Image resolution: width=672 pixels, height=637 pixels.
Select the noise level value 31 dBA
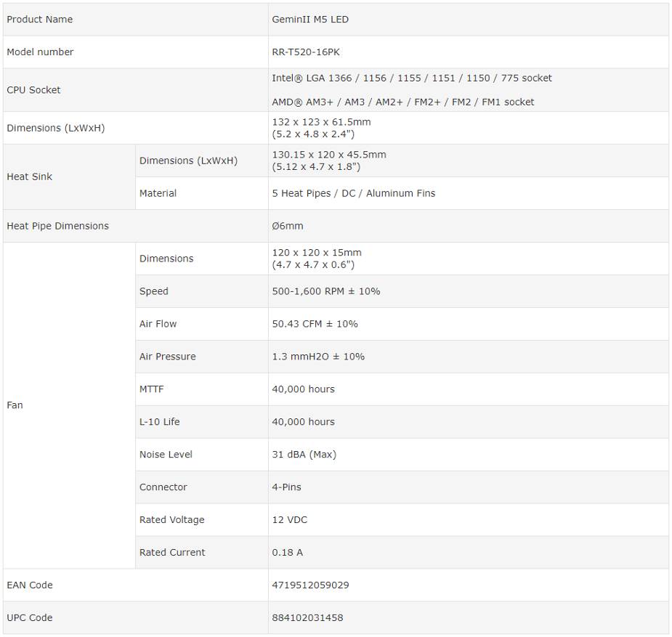[304, 455]
